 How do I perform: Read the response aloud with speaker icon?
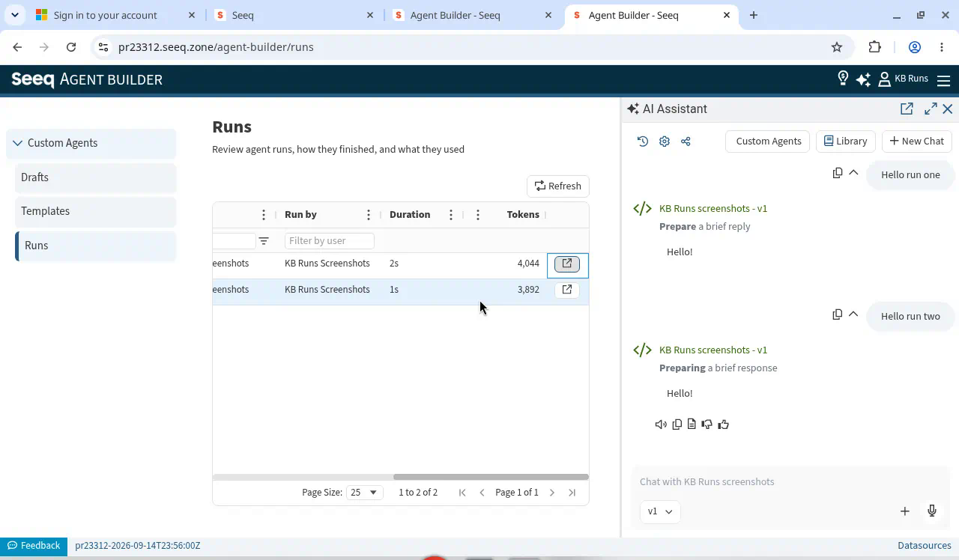coord(661,424)
